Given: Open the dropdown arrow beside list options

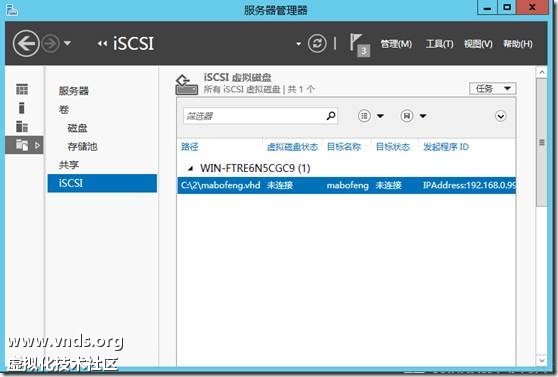Looking at the screenshot, I should click(x=380, y=116).
